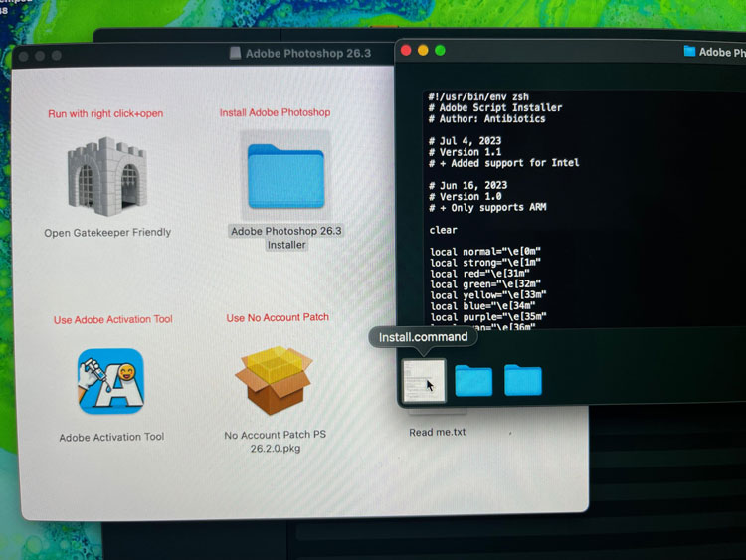Click the '# Version 1.1' line in script

465,152
